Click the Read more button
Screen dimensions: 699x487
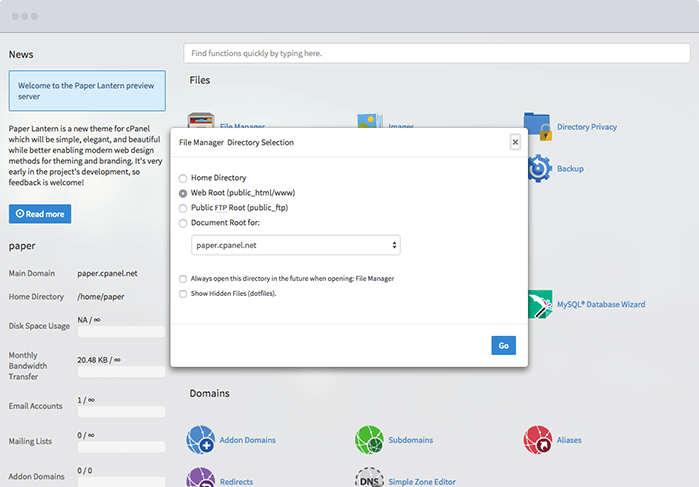tap(40, 214)
